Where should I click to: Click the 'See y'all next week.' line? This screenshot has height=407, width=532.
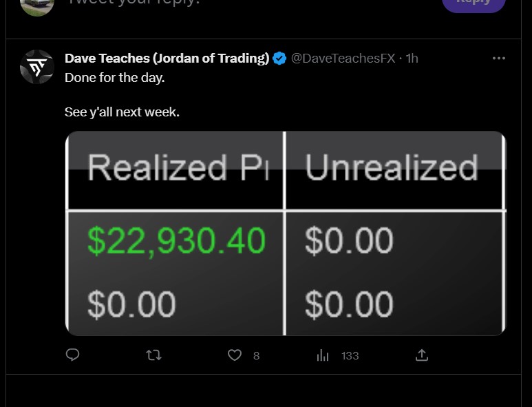[x=122, y=112]
